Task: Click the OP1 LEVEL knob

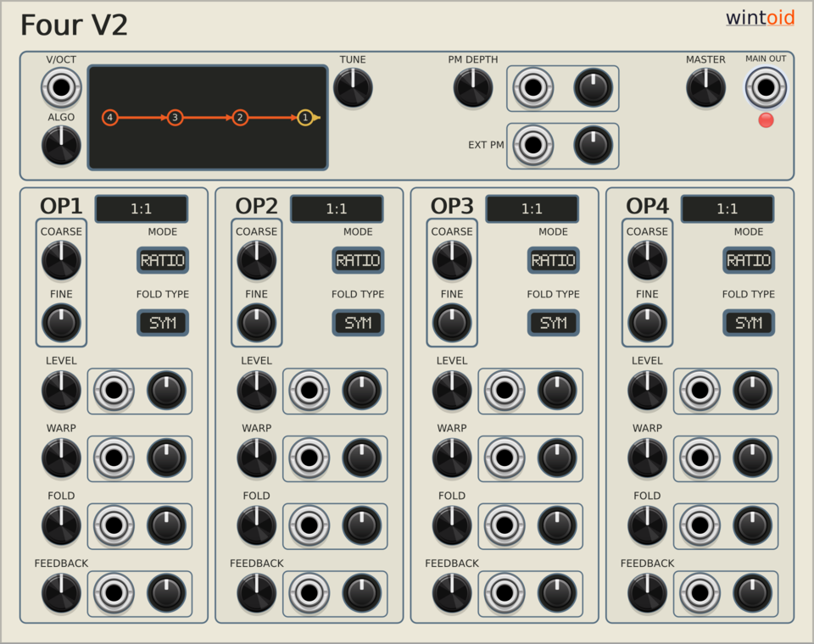Action: coord(61,391)
